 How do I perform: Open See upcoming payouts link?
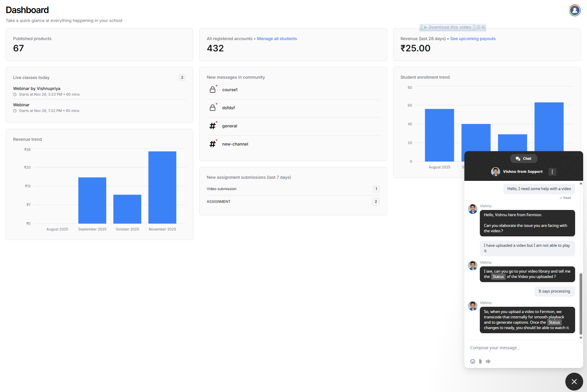(473, 39)
